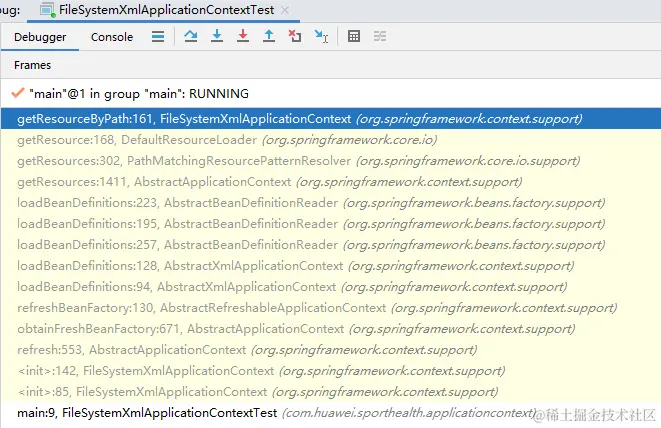
Task: Click FileSystemXmlApplicationContextTest run configuration icon
Action: coord(48,10)
